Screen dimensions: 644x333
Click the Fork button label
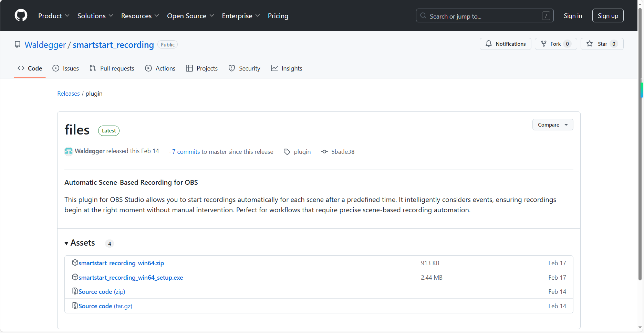coord(555,44)
